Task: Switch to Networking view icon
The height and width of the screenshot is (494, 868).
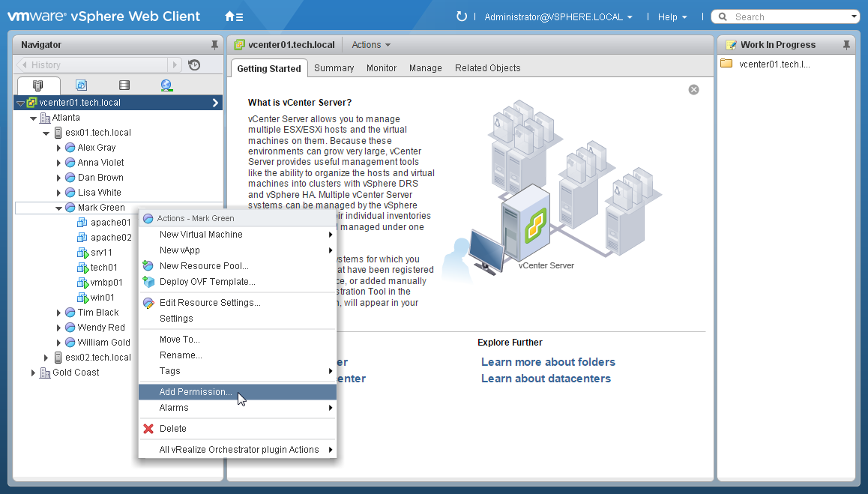Action: pos(166,85)
